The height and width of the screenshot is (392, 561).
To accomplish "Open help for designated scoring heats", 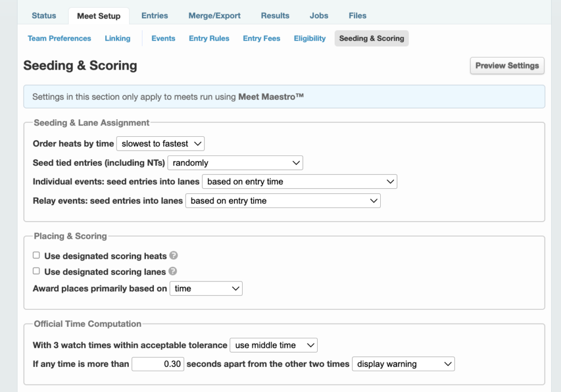I will [174, 256].
